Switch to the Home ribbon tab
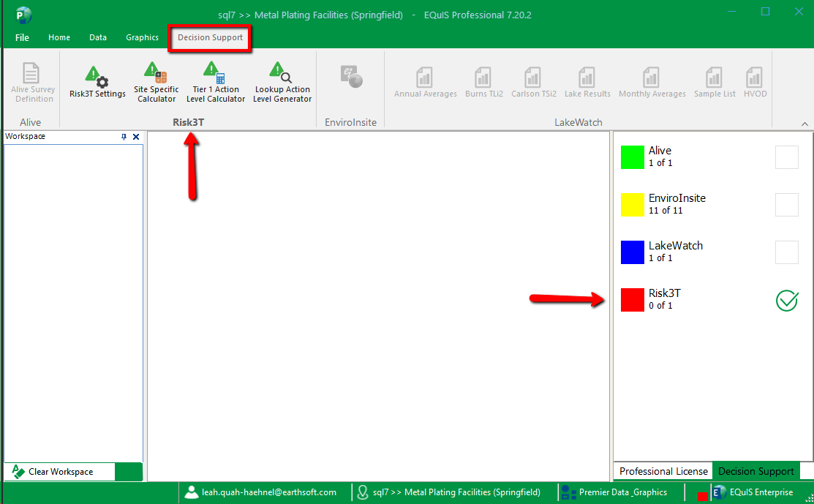 pyautogui.click(x=59, y=37)
